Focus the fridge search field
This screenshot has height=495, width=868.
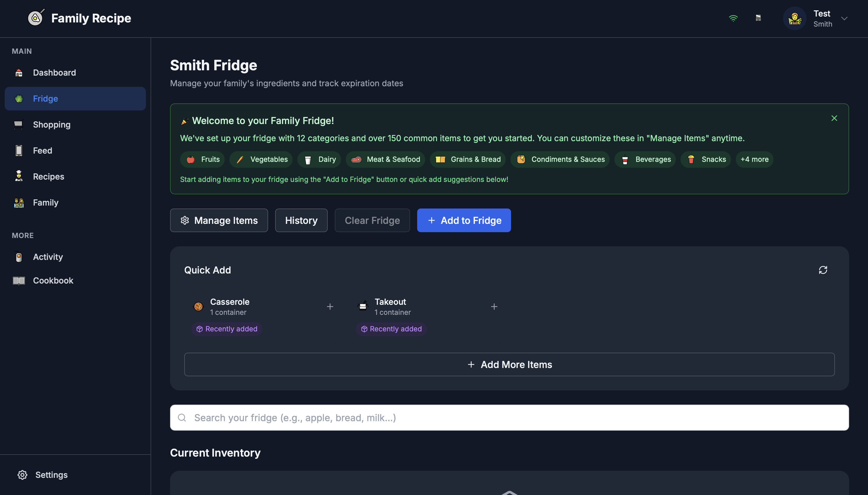click(509, 418)
